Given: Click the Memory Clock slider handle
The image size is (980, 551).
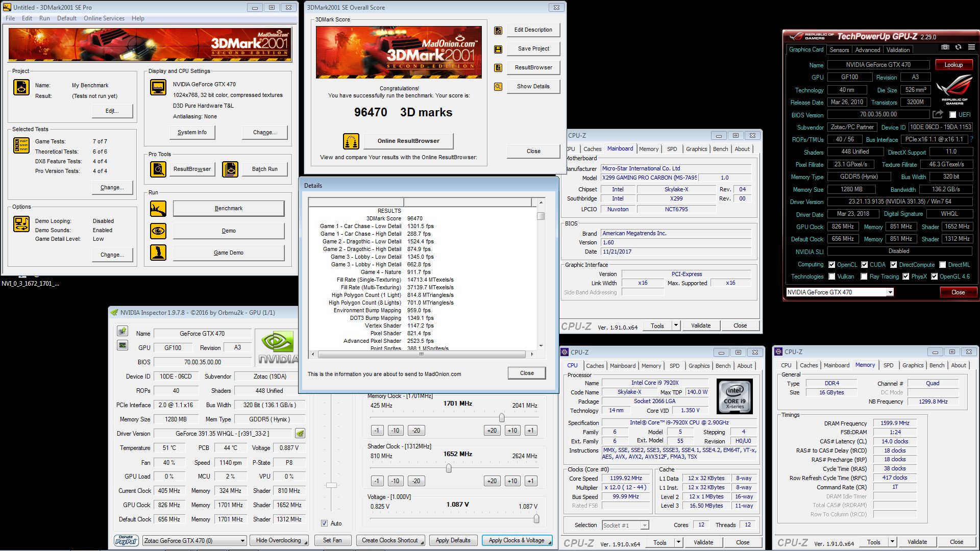Looking at the screenshot, I should [502, 418].
